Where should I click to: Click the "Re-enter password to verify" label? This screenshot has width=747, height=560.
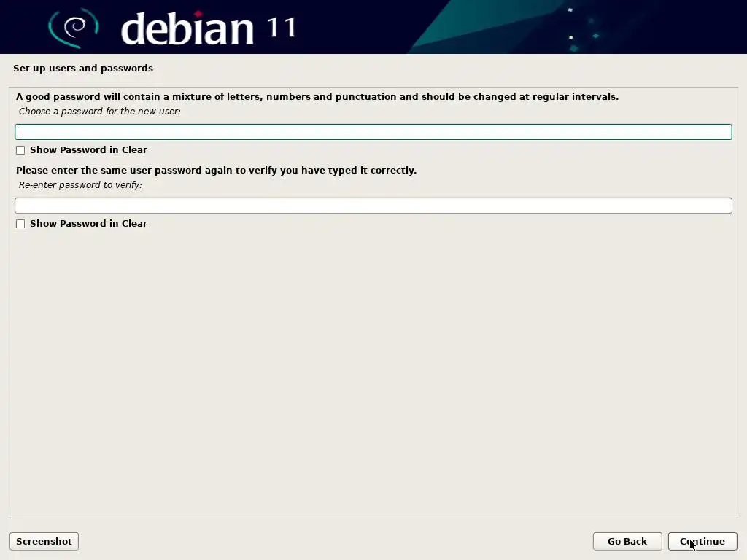point(80,185)
